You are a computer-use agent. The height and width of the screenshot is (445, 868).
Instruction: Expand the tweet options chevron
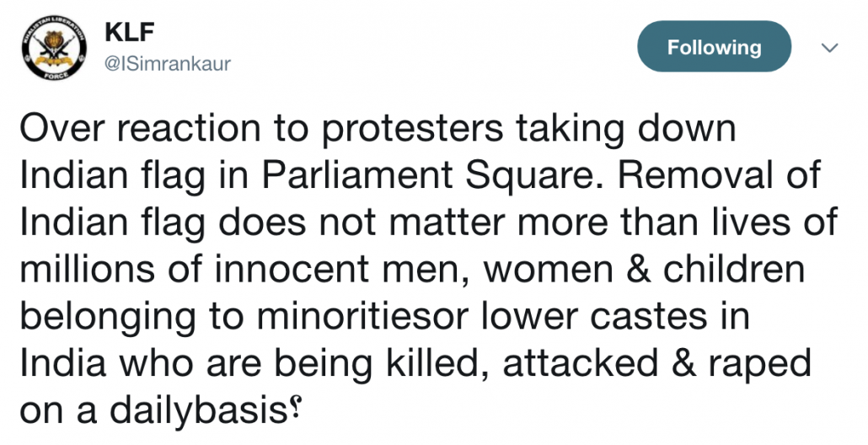pos(828,48)
